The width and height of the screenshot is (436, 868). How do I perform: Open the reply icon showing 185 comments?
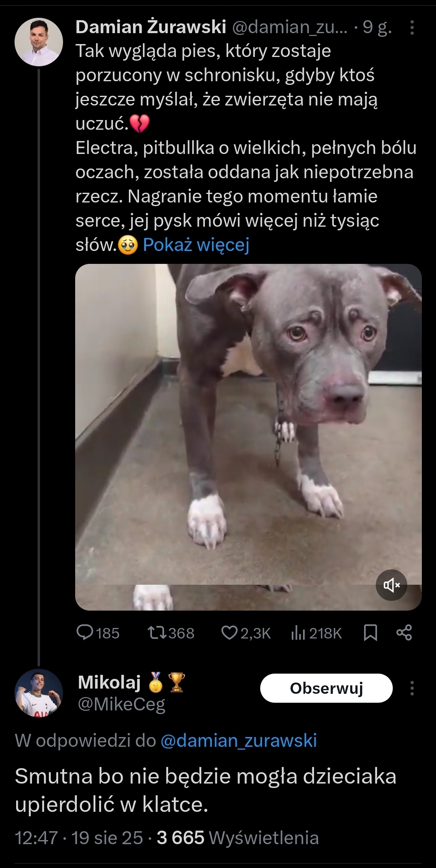tap(85, 633)
